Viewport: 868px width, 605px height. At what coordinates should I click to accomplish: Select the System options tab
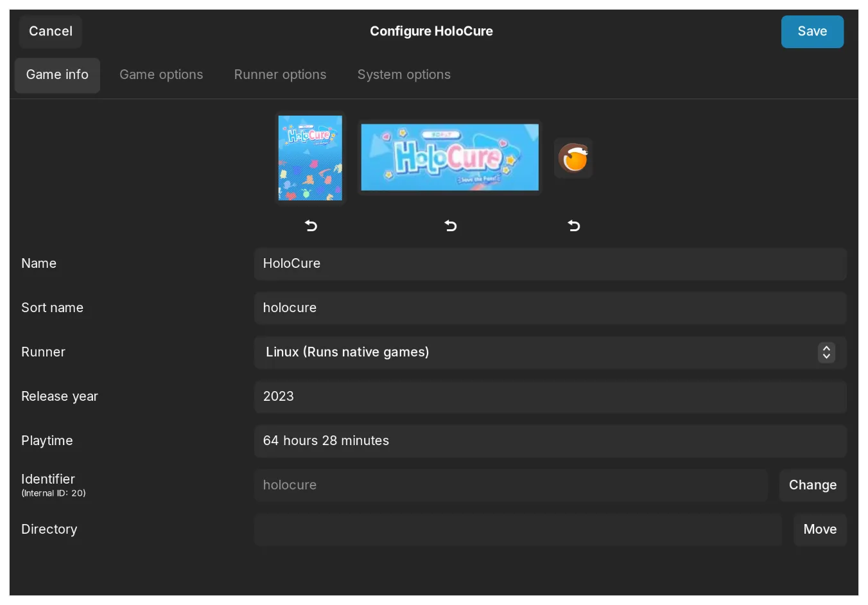click(404, 75)
